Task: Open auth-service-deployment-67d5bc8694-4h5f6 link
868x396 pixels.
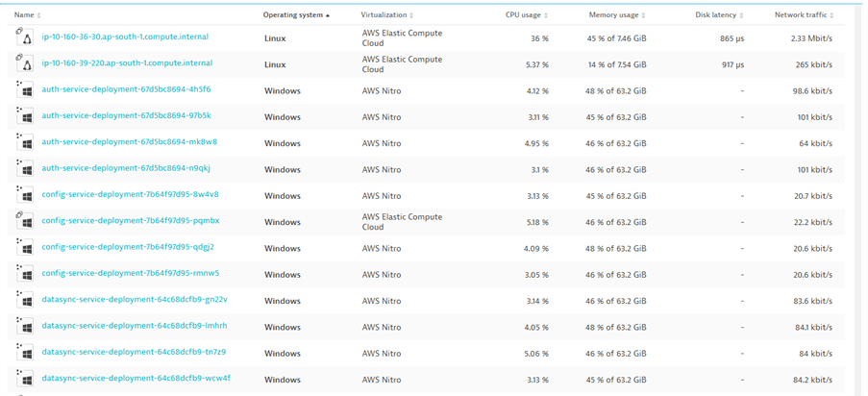Action: [126, 89]
